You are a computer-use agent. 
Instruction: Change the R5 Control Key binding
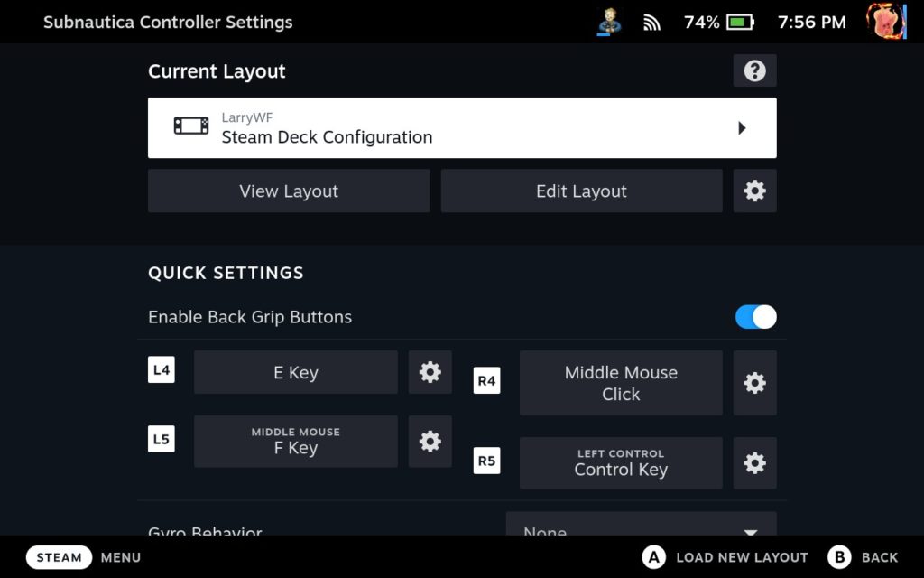pos(621,463)
